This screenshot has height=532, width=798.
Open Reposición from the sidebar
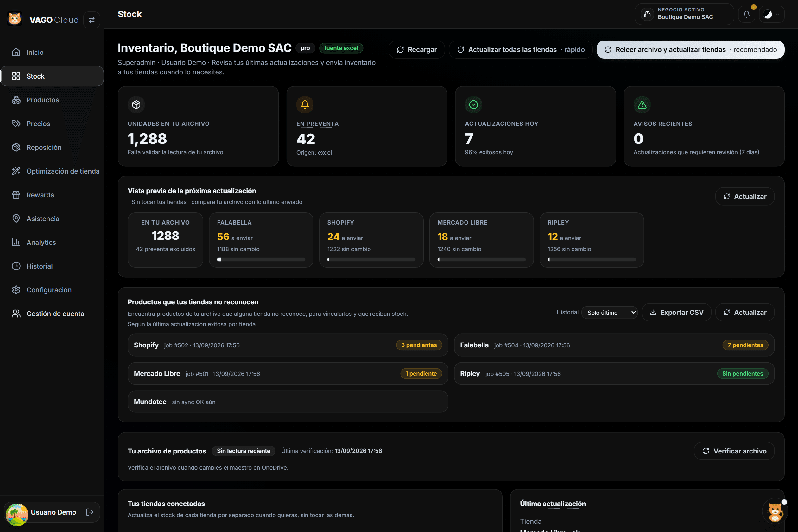tap(52, 147)
